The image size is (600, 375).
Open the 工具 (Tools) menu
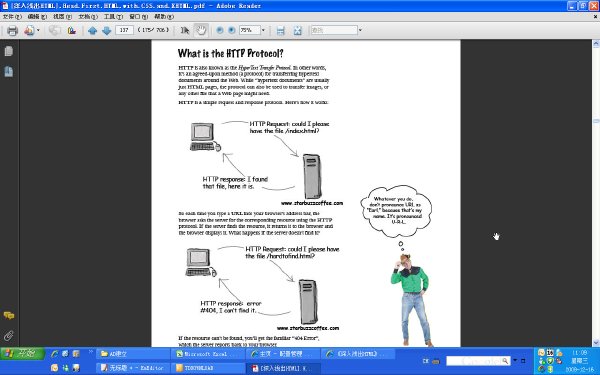point(114,16)
